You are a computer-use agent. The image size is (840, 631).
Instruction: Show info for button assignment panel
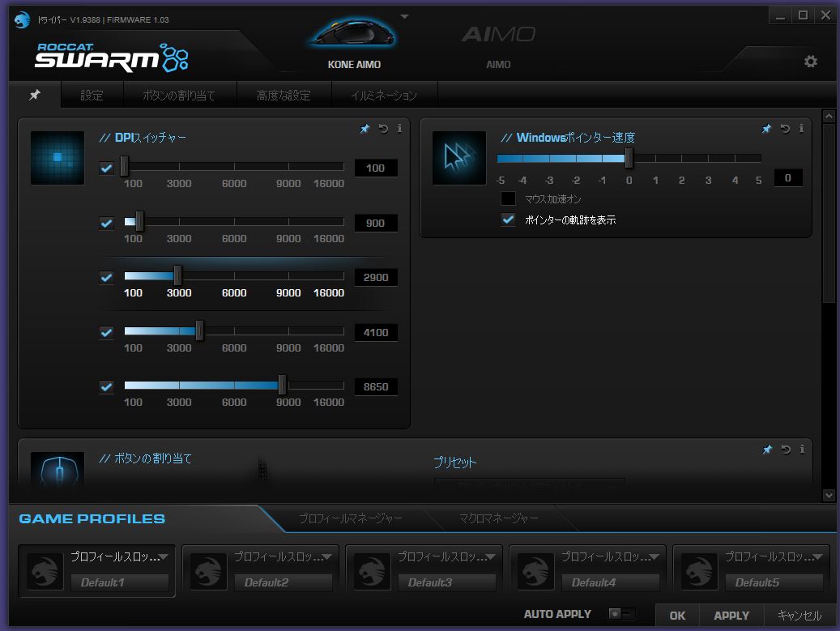point(802,450)
